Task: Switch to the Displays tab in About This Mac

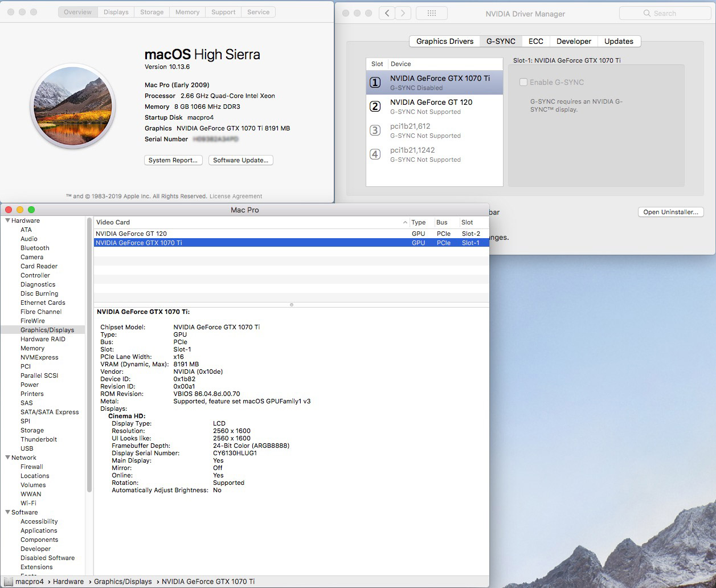Action: click(116, 12)
